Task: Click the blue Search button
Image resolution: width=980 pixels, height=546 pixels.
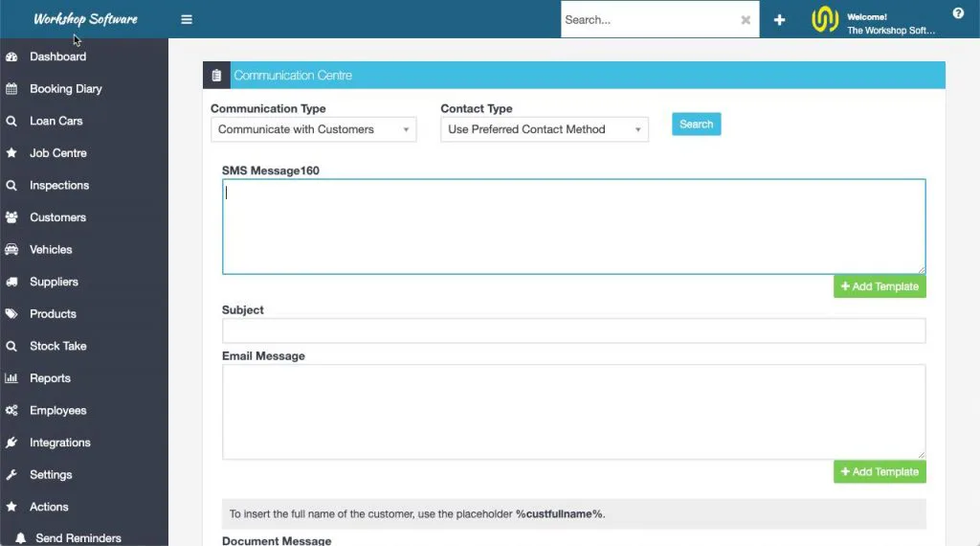Action: pyautogui.click(x=697, y=124)
